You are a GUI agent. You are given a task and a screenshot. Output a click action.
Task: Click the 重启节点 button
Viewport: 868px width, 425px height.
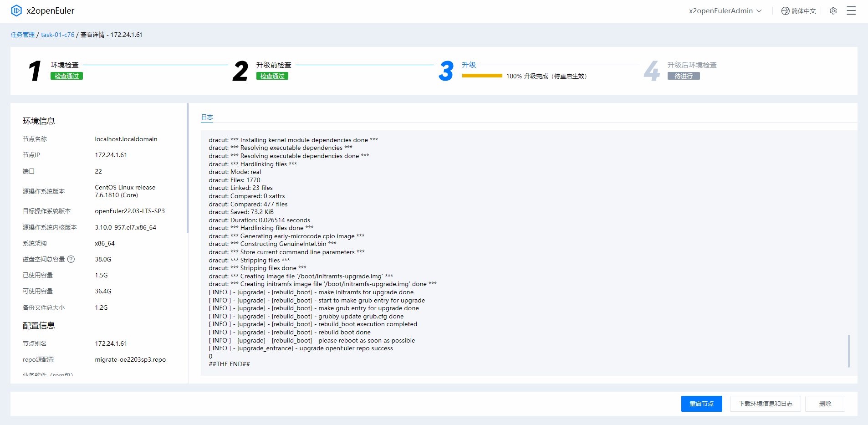tap(701, 404)
